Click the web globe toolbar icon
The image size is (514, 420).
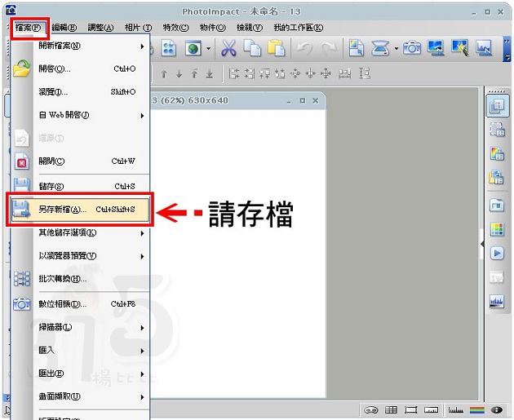(x=193, y=48)
